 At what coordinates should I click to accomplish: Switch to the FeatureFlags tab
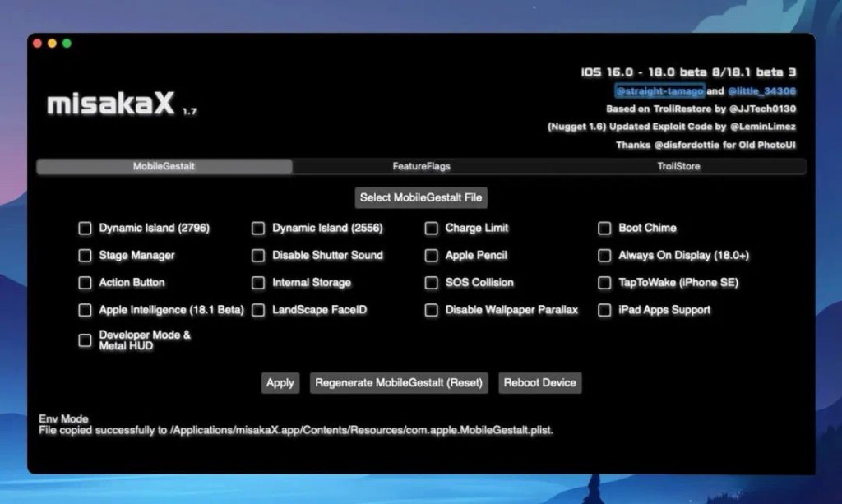pos(421,167)
